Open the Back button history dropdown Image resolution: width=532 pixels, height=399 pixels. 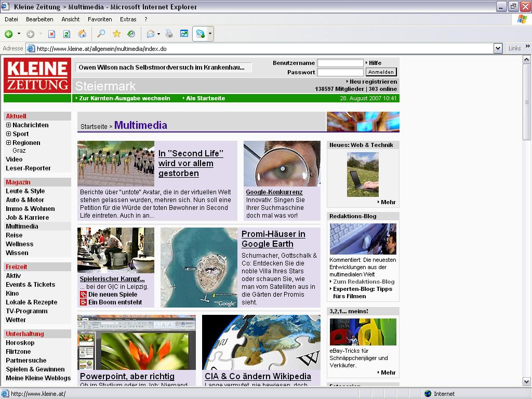click(19, 34)
